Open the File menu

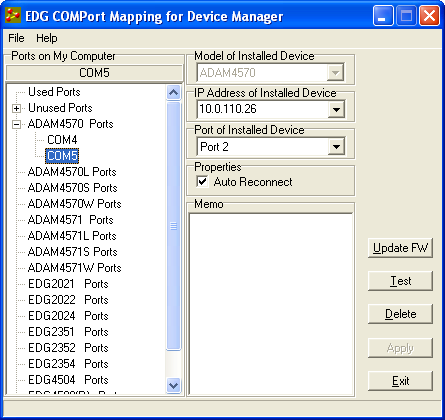tap(16, 38)
